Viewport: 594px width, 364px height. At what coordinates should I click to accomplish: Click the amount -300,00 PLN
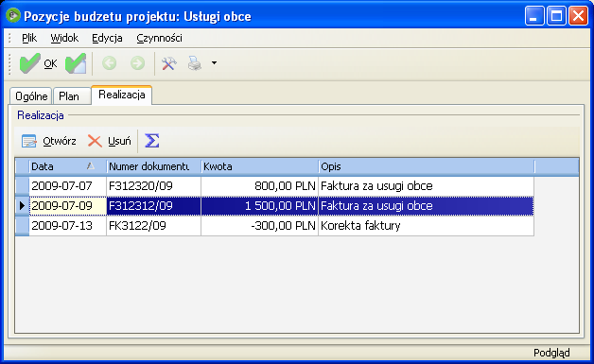click(x=259, y=225)
